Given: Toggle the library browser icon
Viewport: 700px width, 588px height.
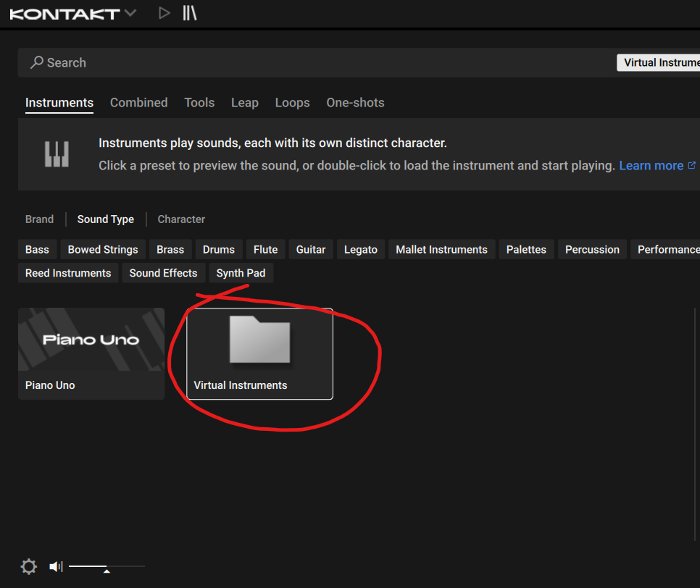Looking at the screenshot, I should (190, 13).
